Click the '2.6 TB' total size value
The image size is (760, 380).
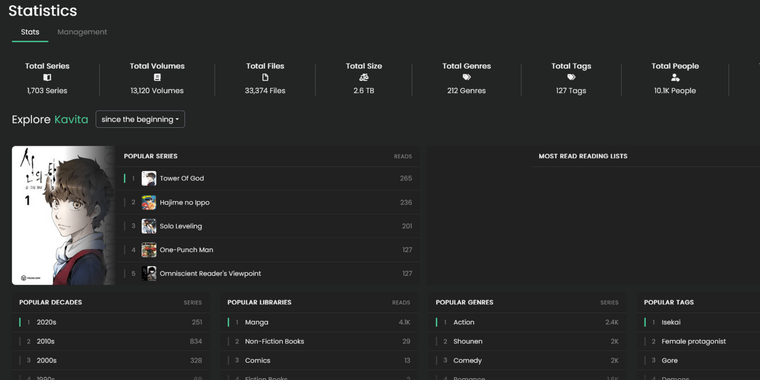pyautogui.click(x=364, y=91)
